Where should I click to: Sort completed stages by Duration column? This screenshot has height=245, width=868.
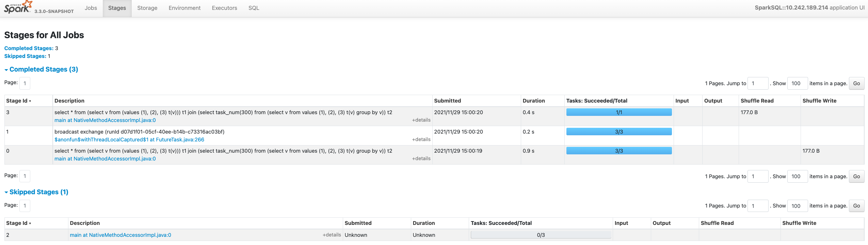pos(534,101)
